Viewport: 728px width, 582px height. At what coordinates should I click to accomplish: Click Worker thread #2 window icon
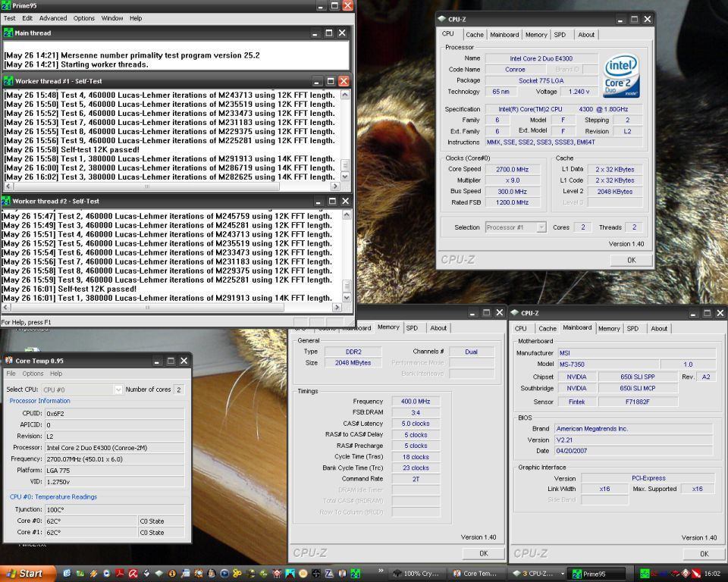click(x=5, y=201)
